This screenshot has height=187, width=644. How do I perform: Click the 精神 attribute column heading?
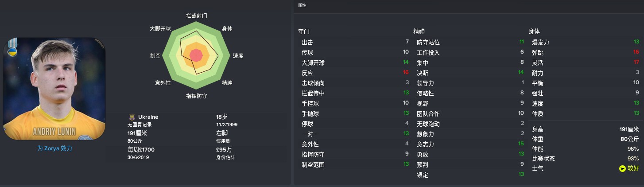[419, 31]
